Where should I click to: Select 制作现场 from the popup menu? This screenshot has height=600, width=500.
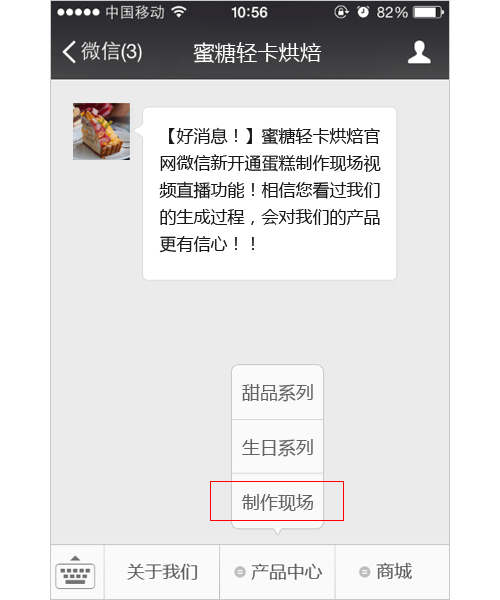(x=278, y=502)
